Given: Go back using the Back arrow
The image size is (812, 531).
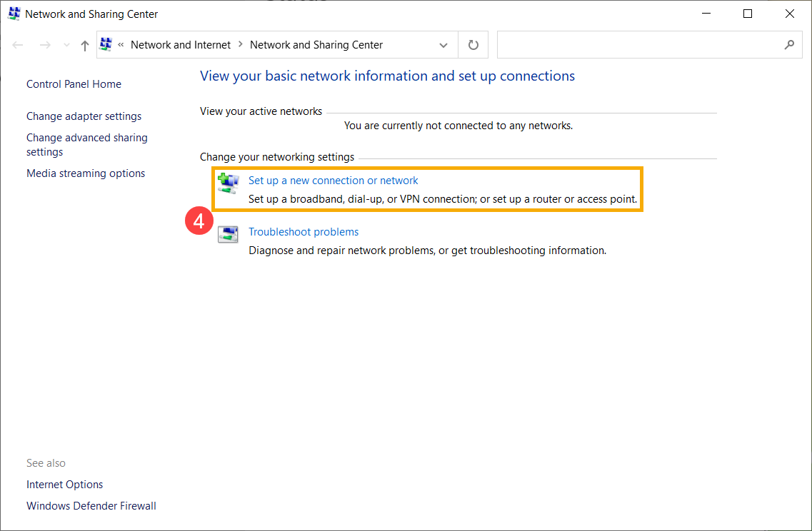Looking at the screenshot, I should pos(19,45).
